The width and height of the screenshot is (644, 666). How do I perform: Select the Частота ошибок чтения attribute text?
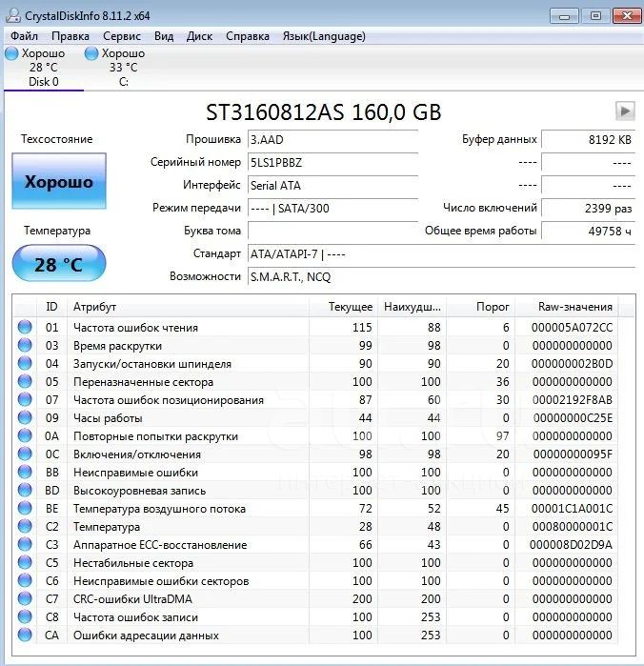pos(135,328)
